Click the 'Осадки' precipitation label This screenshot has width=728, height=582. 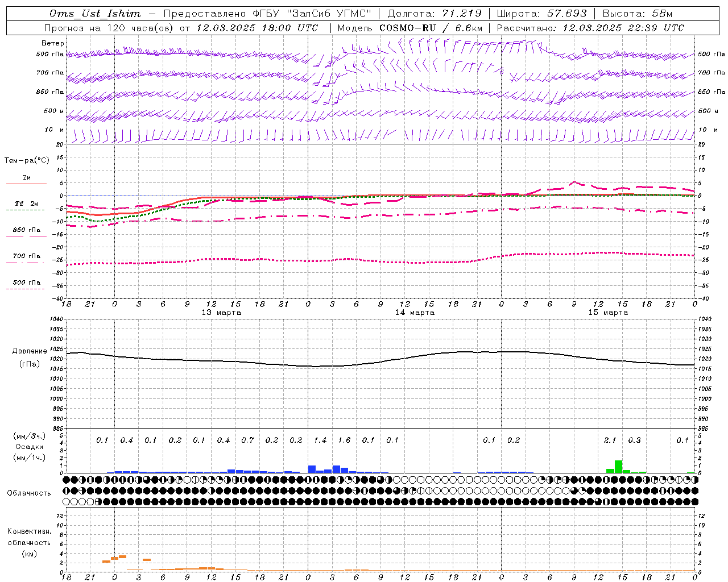[x=30, y=447]
